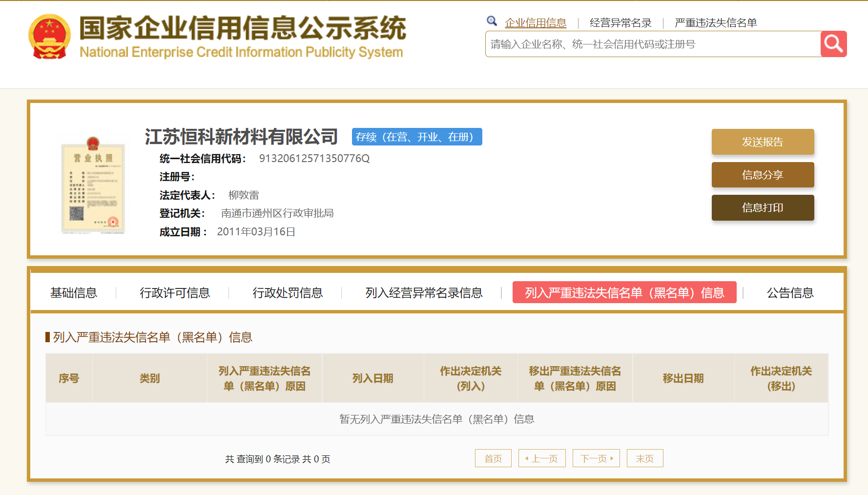The image size is (868, 495).
Task: Click the empty-result message 暂无列入严重违法失信名单信息
Action: coord(437,419)
